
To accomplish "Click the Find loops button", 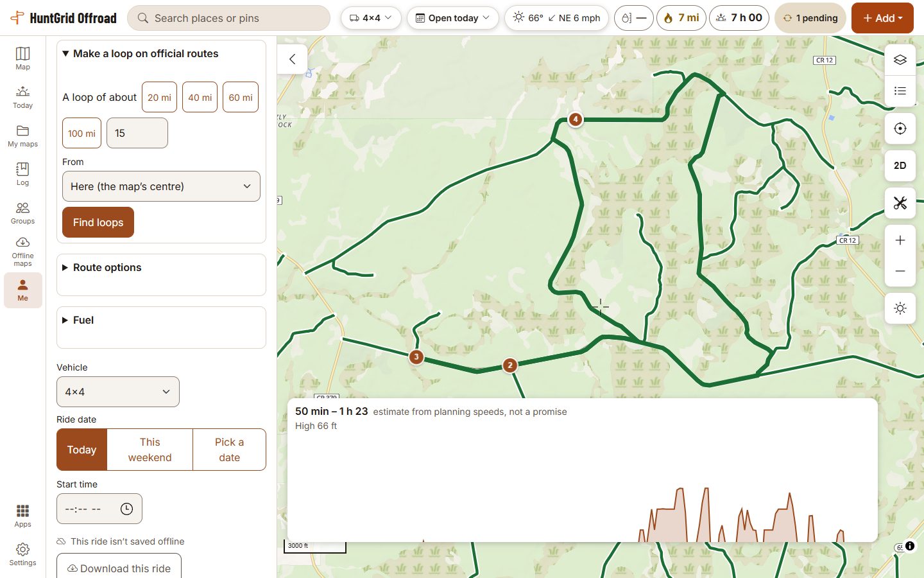I will 98,222.
